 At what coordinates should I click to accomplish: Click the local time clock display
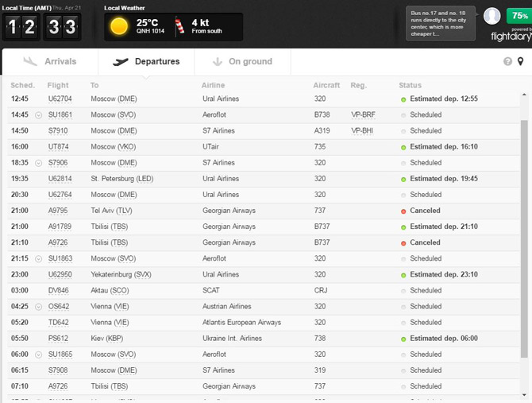coord(42,27)
